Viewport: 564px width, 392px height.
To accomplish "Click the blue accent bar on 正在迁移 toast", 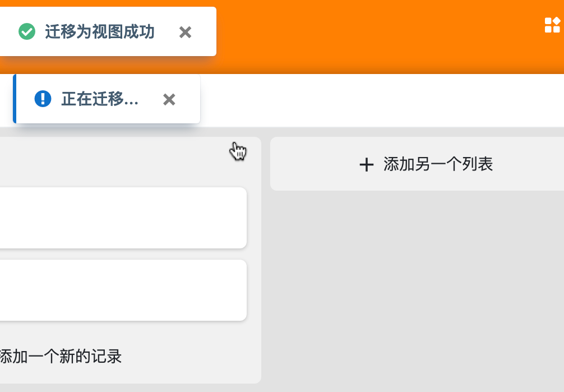I will [15, 99].
